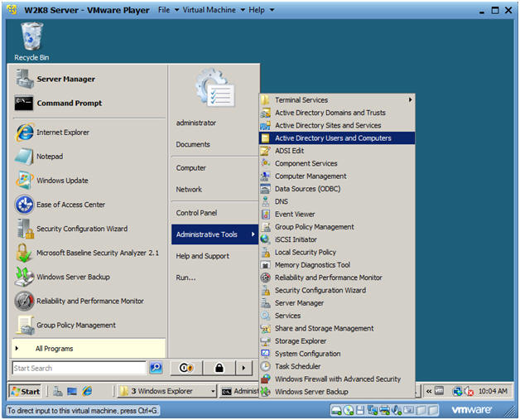
Task: Show hidden system tray icons chevron
Action: [x=429, y=391]
